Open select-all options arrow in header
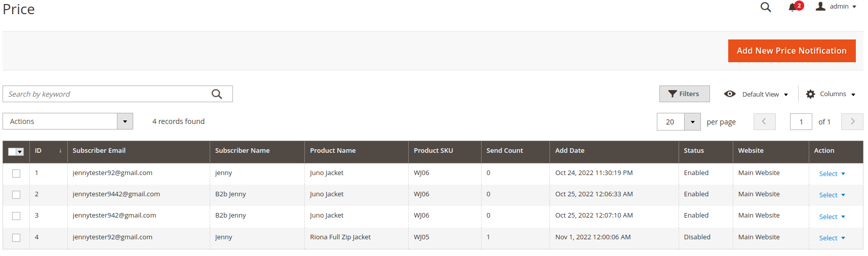Viewport: 868px width, 256px height. click(x=20, y=152)
